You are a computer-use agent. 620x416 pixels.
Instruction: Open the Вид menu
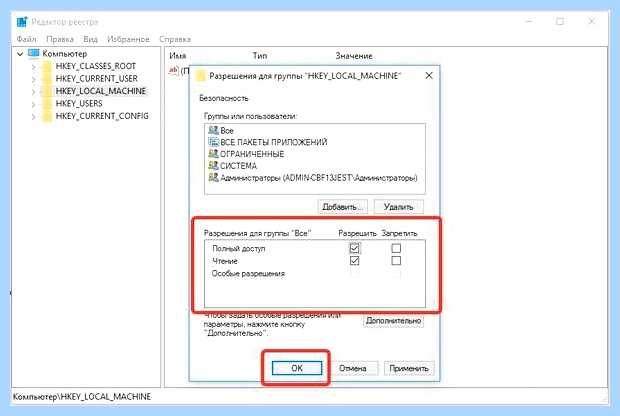[x=90, y=39]
